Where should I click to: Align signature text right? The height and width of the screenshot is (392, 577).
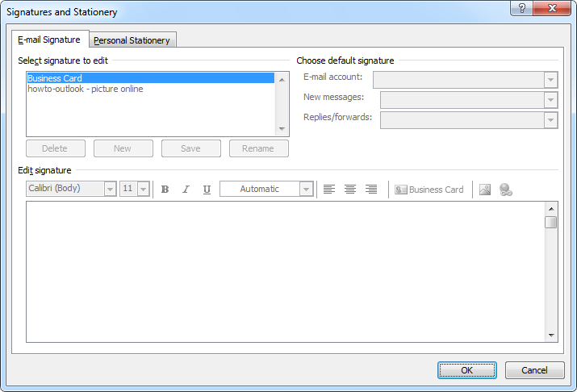371,189
